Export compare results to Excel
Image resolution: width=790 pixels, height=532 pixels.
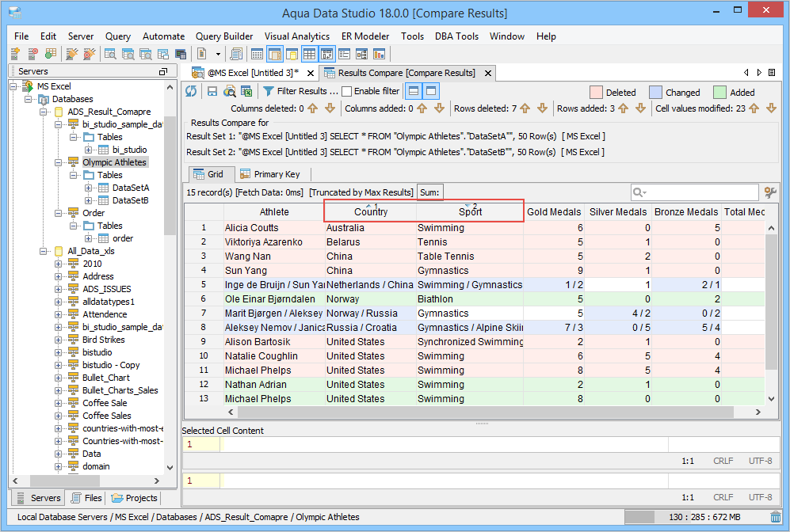click(x=246, y=91)
